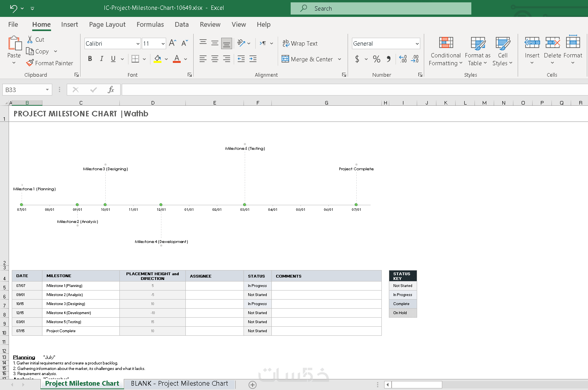This screenshot has width=588, height=390.
Task: Open Format as Table gallery
Action: pos(478,52)
